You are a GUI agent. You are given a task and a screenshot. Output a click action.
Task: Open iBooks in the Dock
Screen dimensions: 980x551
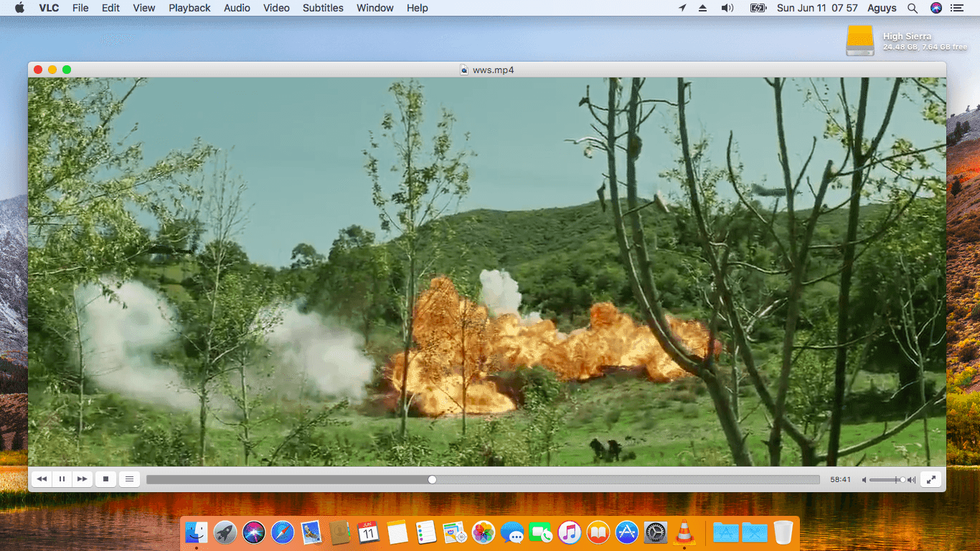(598, 532)
